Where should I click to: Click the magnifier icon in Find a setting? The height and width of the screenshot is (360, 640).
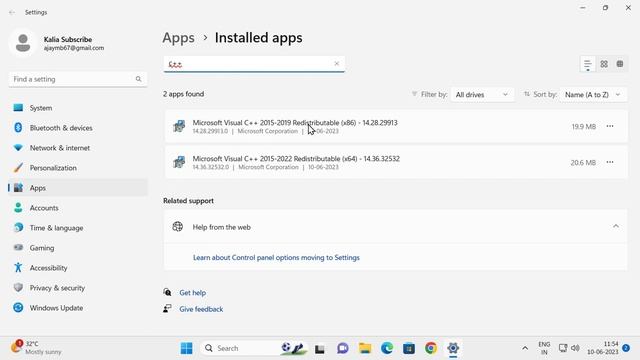(x=138, y=79)
